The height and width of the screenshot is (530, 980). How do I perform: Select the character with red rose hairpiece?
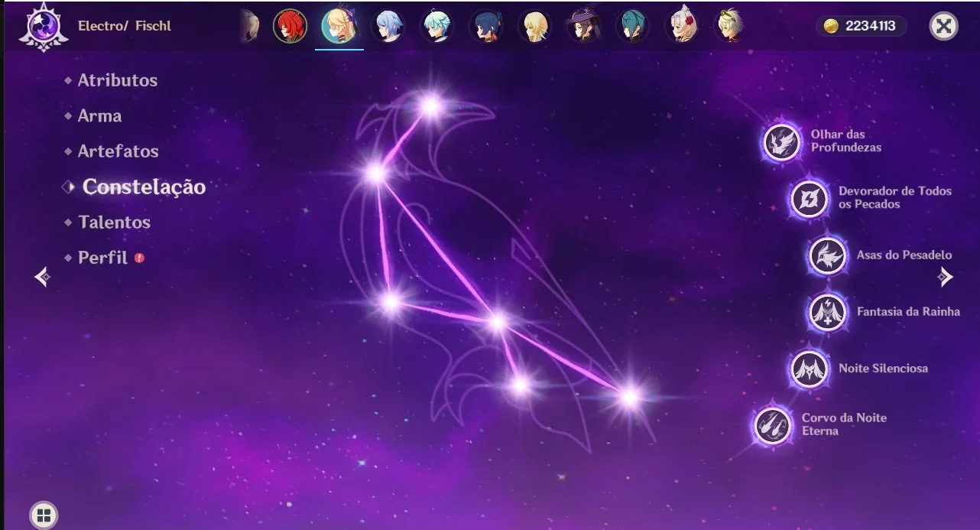[681, 26]
